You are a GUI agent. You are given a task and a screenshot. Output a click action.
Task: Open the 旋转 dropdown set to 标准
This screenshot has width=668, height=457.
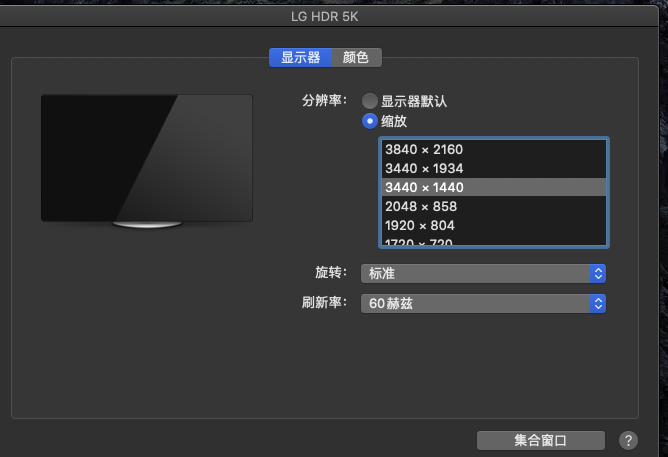coord(483,273)
